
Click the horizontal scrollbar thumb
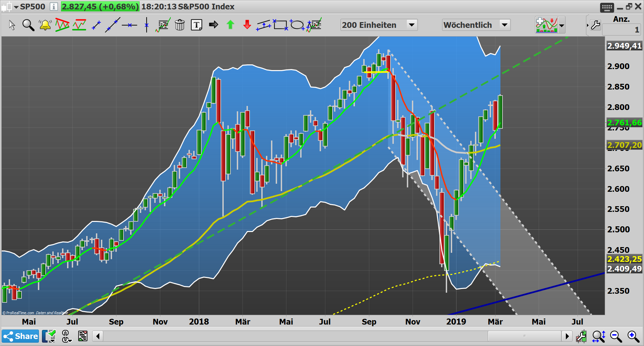pos(524,336)
